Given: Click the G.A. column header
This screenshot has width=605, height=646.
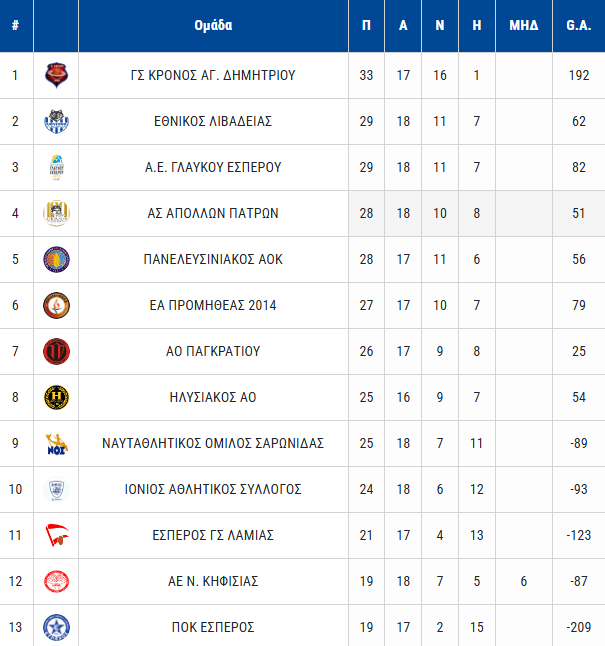Looking at the screenshot, I should 578,25.
